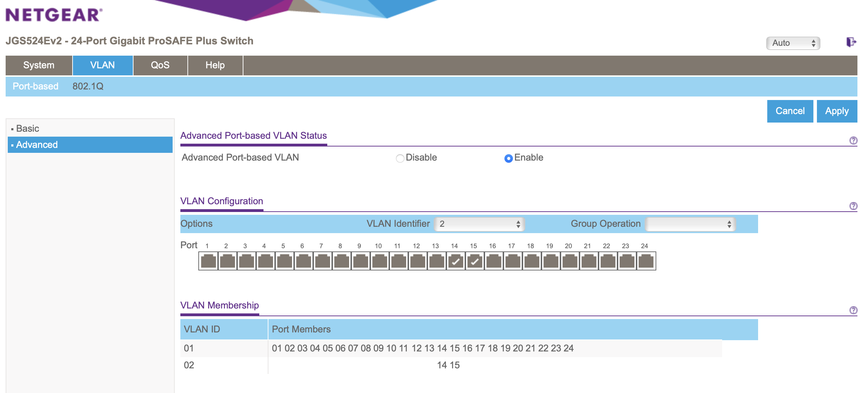Viewport: 868px width, 393px height.
Task: Open help icon for VLAN Membership section
Action: pos(853,310)
